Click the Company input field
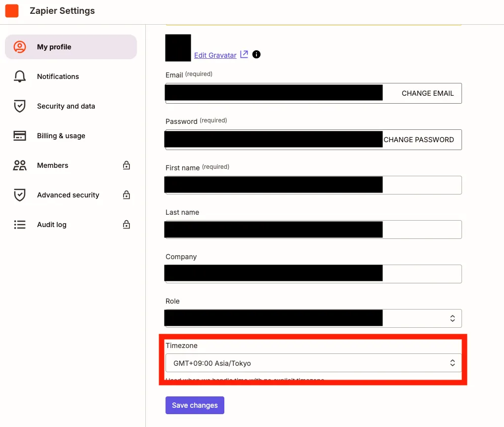The image size is (504, 427). coord(313,274)
